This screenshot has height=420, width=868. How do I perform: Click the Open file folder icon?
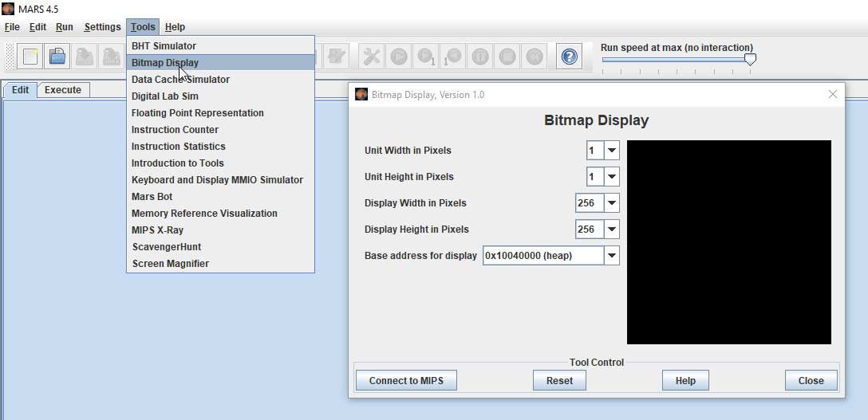[x=57, y=57]
